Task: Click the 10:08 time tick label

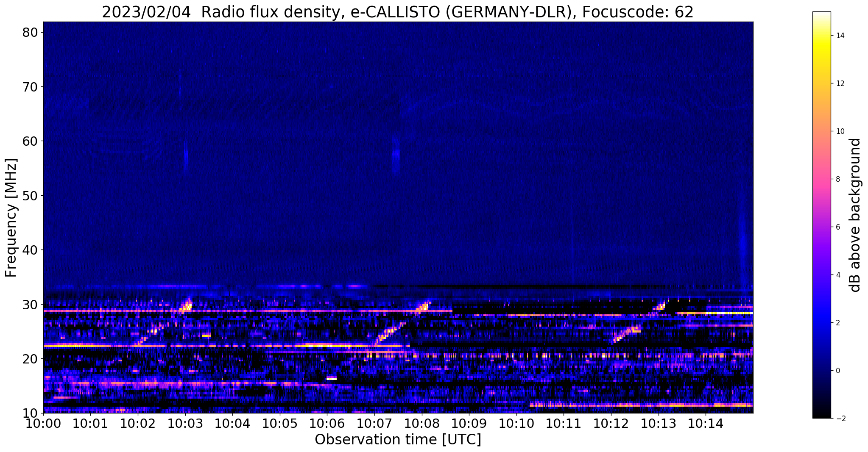Action: click(421, 423)
